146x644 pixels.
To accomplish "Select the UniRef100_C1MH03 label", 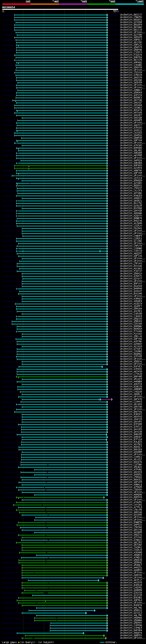I will [x=131, y=402].
